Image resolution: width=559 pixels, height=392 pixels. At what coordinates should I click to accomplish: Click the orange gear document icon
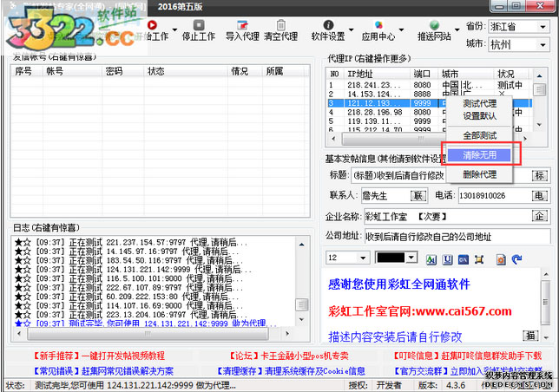coord(501,259)
